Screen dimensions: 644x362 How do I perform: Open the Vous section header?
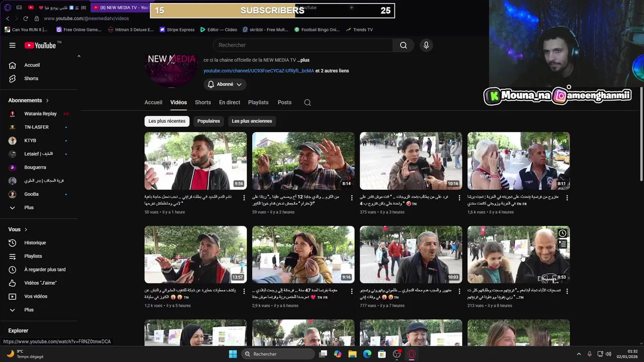click(18, 229)
